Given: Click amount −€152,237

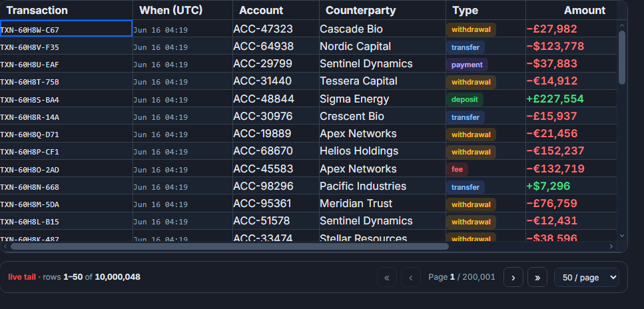Looking at the screenshot, I should pos(555,151).
